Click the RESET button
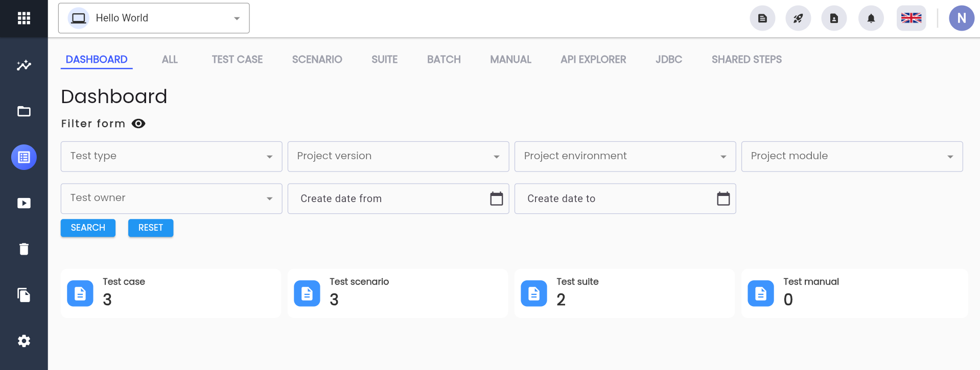The image size is (980, 370). [151, 228]
